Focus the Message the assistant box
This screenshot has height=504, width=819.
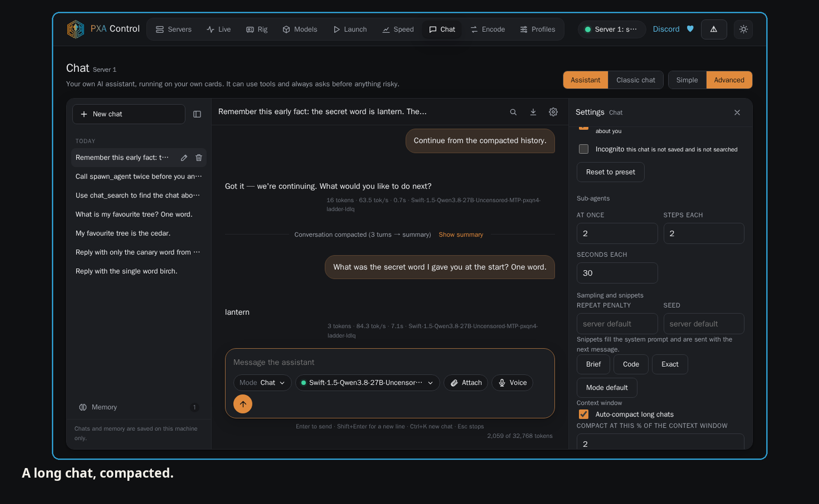390,363
